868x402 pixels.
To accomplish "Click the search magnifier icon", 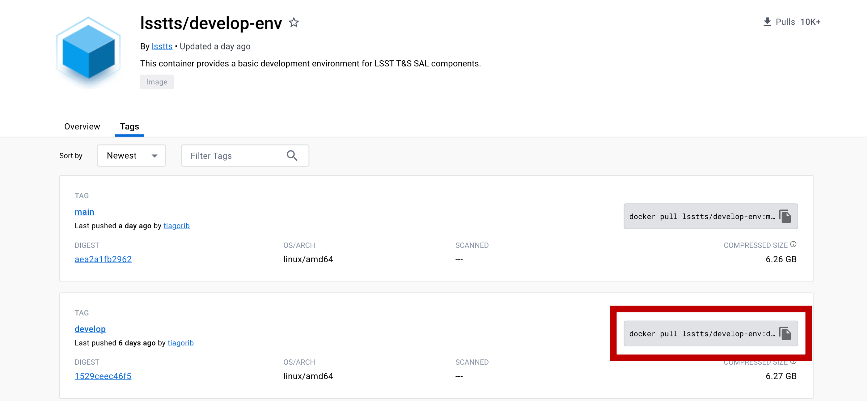I will point(292,156).
